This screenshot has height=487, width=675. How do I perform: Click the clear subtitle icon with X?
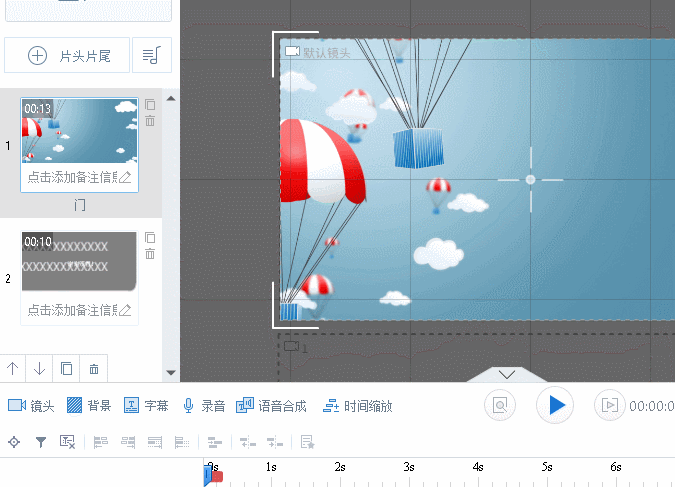(x=68, y=442)
